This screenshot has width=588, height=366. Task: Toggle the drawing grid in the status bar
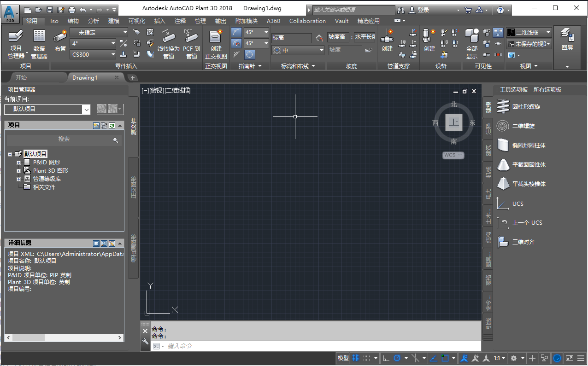pyautogui.click(x=355, y=358)
